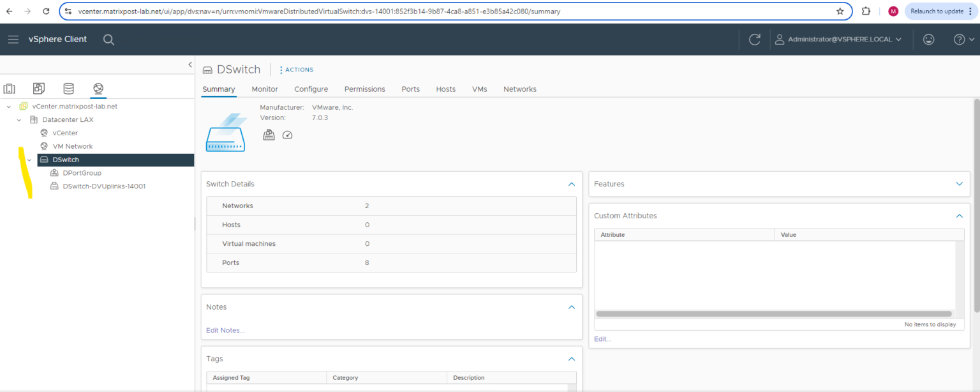The width and height of the screenshot is (980, 392).
Task: Switch to the VMs and Templates inventory icon
Action: pyautogui.click(x=38, y=88)
